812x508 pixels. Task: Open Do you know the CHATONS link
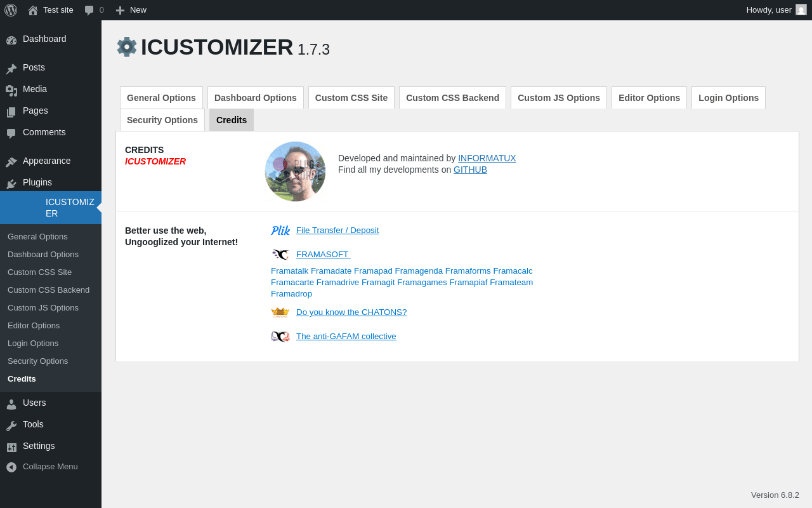click(351, 312)
